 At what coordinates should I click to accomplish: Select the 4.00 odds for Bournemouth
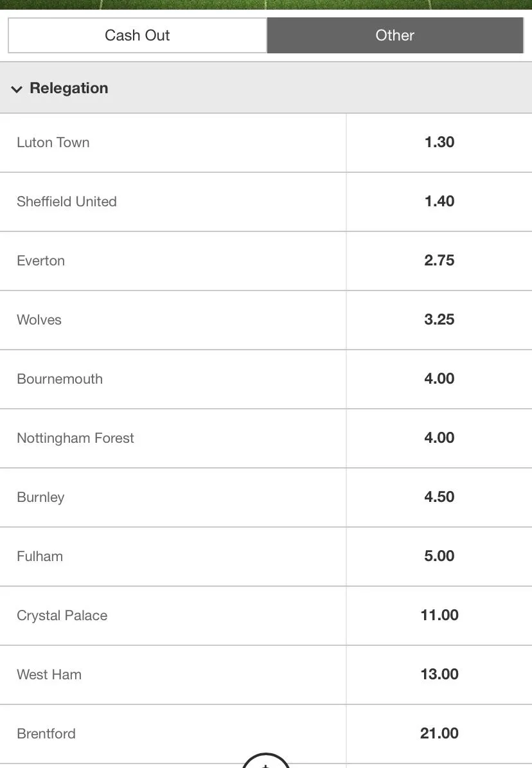click(x=439, y=379)
